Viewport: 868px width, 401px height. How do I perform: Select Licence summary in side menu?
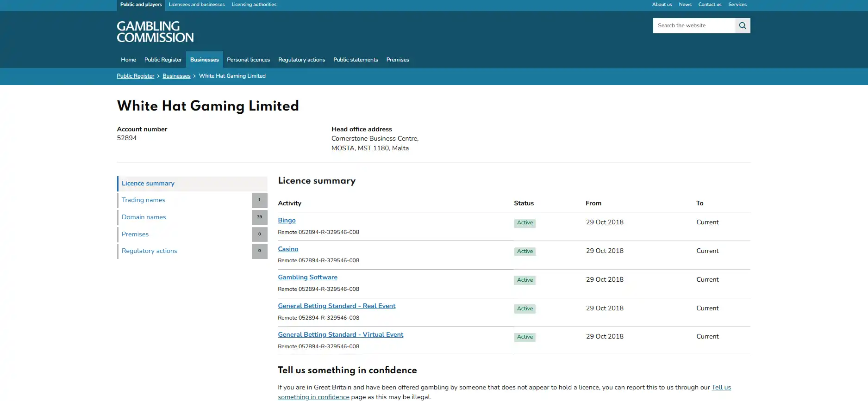pos(193,184)
